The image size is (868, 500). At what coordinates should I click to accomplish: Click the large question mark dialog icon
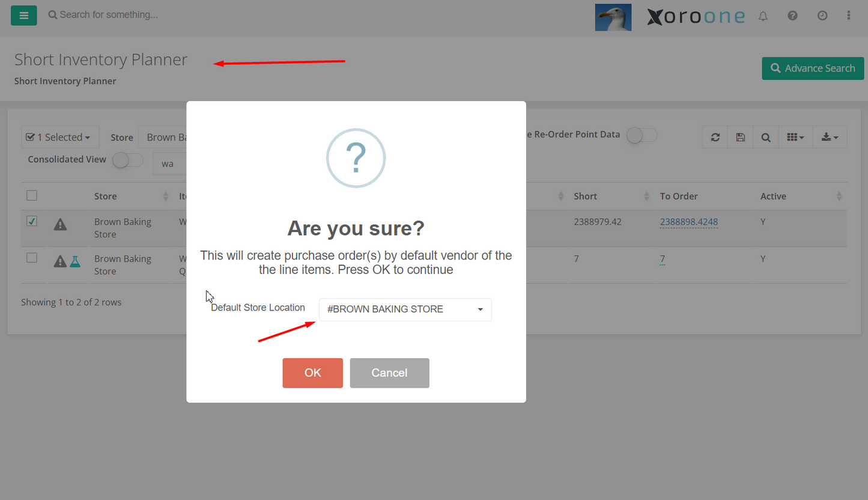point(356,158)
